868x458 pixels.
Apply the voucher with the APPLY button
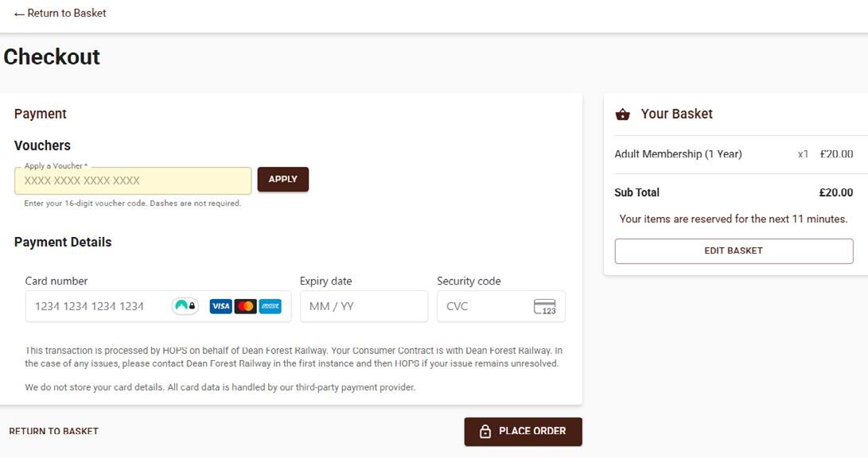(283, 179)
